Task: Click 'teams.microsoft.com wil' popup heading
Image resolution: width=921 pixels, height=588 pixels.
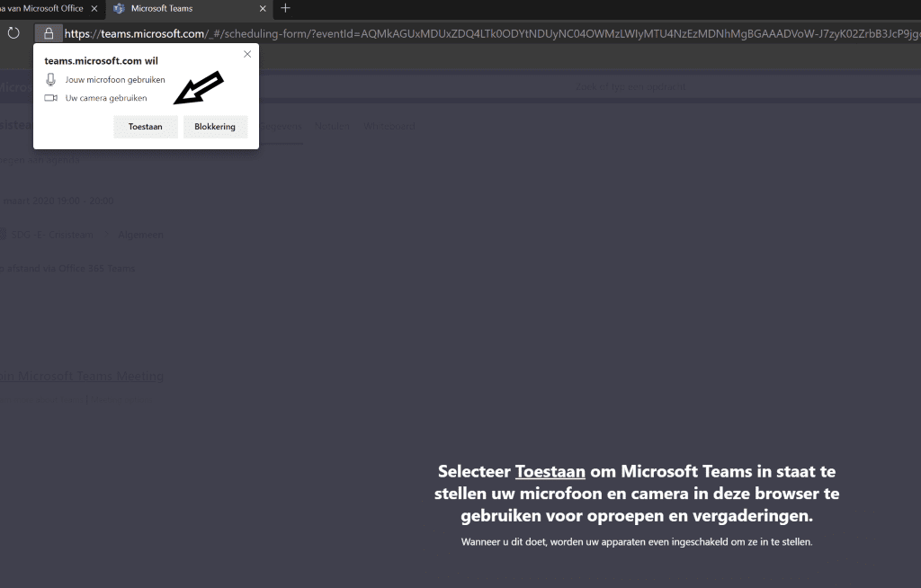Action: (101, 60)
